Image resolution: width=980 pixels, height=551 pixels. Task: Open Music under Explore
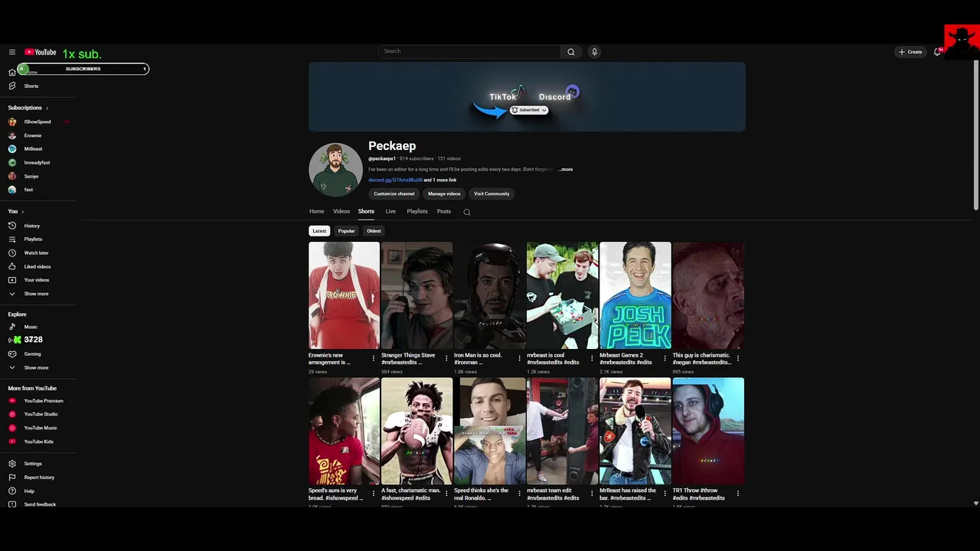(x=31, y=327)
